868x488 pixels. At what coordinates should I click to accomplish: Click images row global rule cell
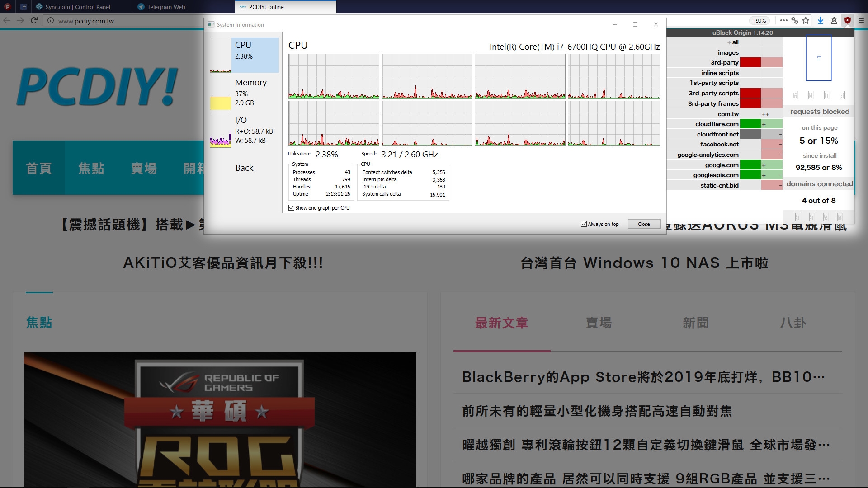point(750,52)
